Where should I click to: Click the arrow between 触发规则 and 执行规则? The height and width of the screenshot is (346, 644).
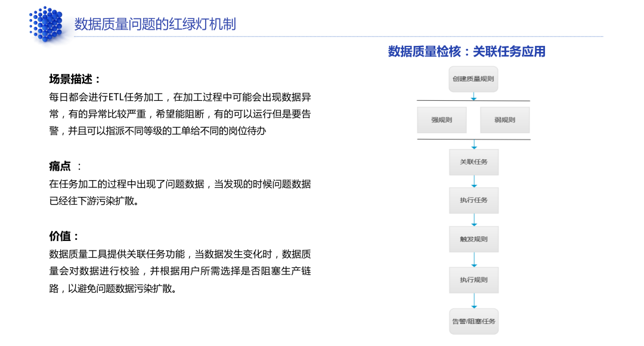[x=473, y=259]
